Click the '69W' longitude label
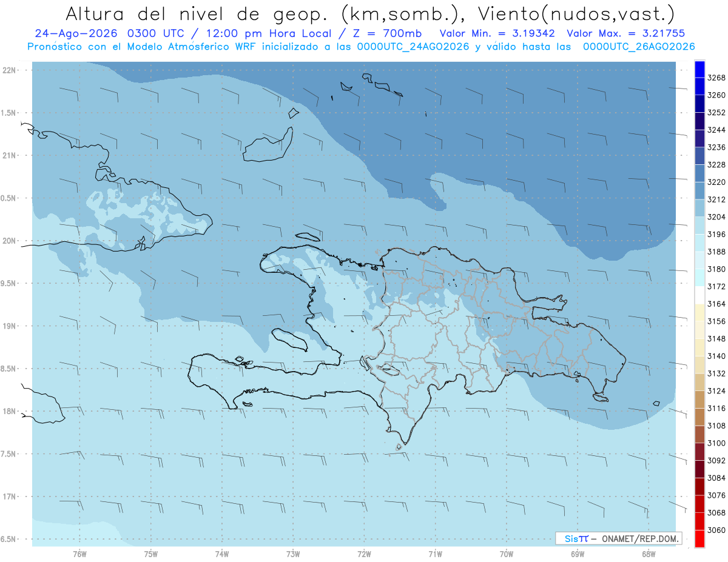 click(x=578, y=554)
